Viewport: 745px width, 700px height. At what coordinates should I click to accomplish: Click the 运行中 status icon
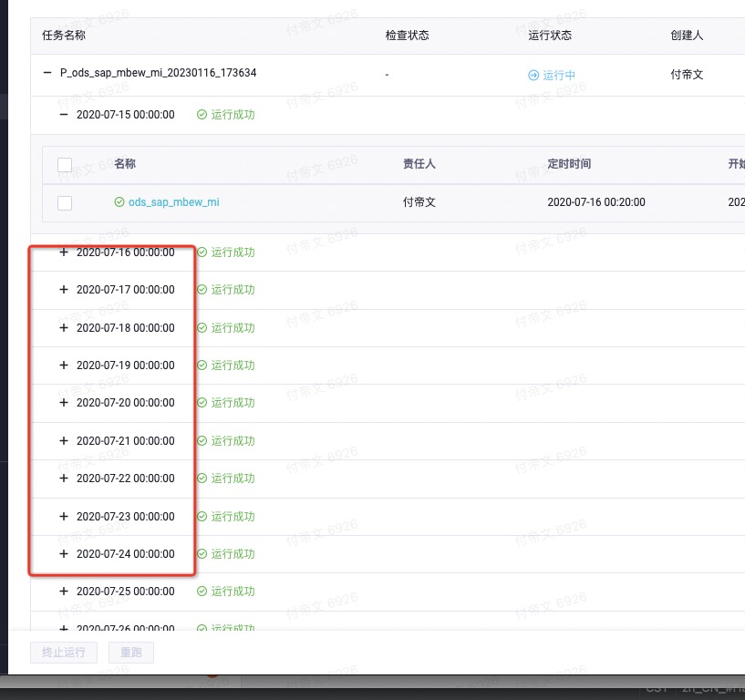533,75
